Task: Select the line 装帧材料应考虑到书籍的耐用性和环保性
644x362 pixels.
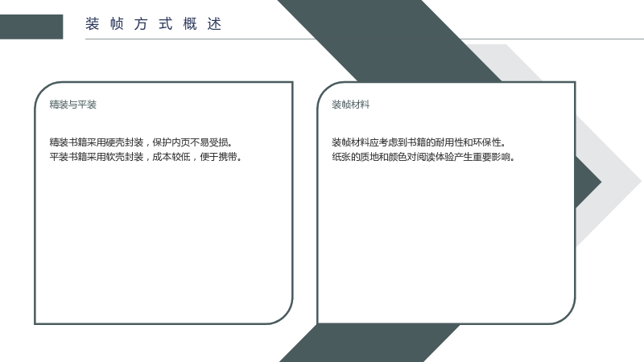Action: 419,142
